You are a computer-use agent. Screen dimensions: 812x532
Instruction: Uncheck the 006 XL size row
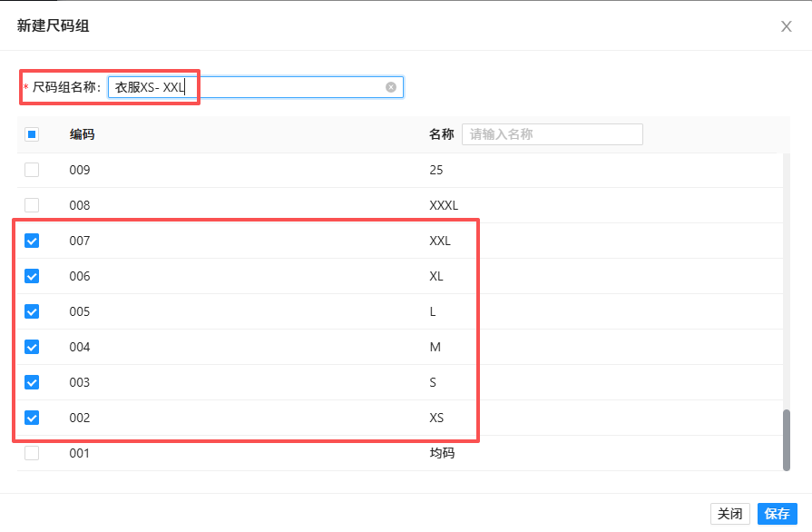(x=32, y=276)
